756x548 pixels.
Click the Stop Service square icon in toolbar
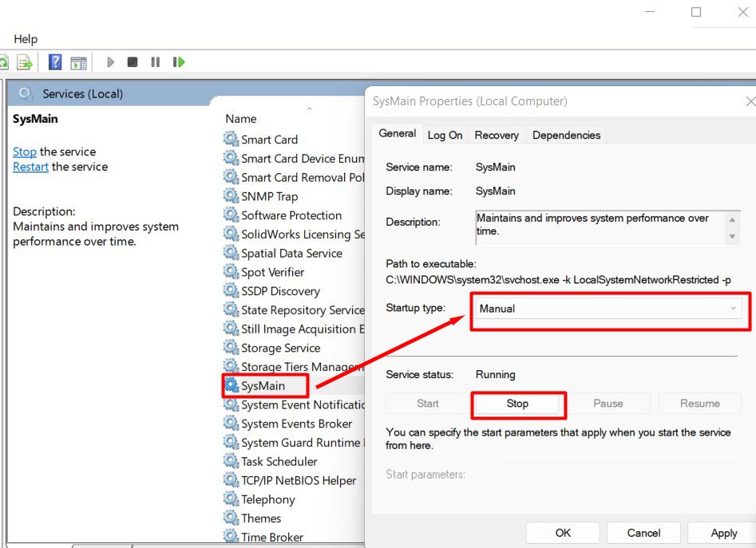(132, 62)
